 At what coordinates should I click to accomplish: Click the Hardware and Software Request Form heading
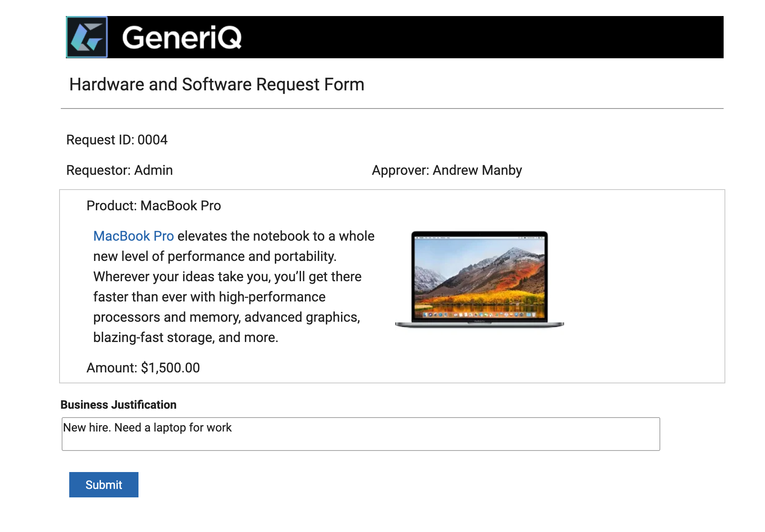pos(217,84)
